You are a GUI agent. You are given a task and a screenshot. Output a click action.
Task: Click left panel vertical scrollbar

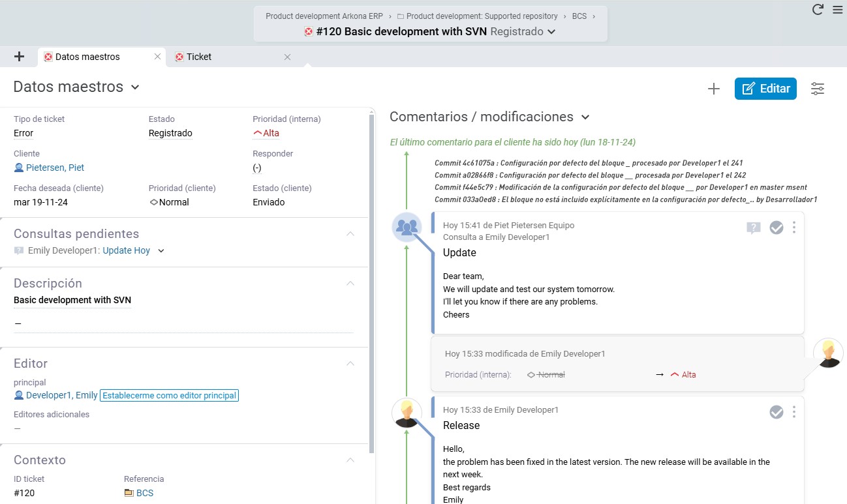[372, 280]
